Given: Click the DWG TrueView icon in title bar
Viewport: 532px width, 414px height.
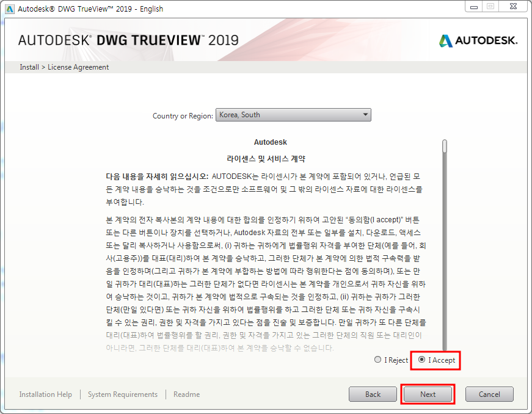Looking at the screenshot, I should click(x=9, y=9).
